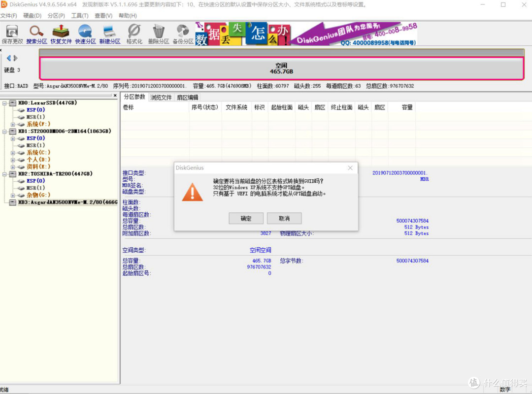
Task: Click the HD0 LexarSSD disk icon
Action: 13,103
